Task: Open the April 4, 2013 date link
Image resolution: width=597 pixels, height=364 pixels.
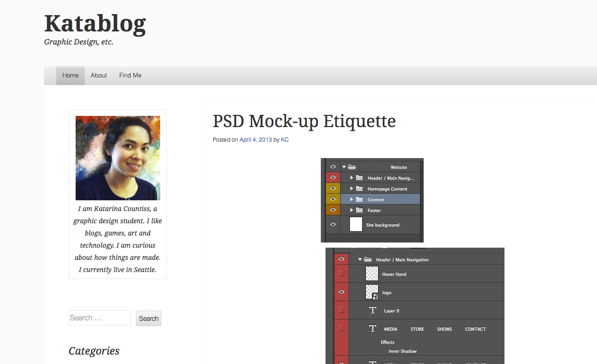Action: coord(256,140)
